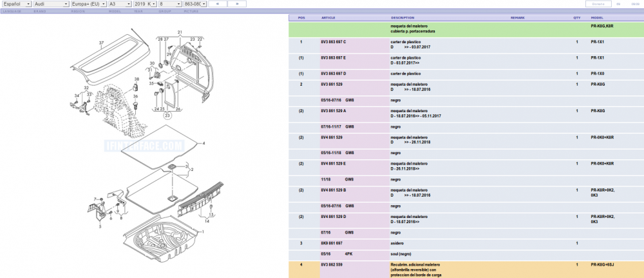Image resolution: width=644 pixels, height=278 pixels.
Task: Open article 8V4 861 529 B
Action: [334, 190]
